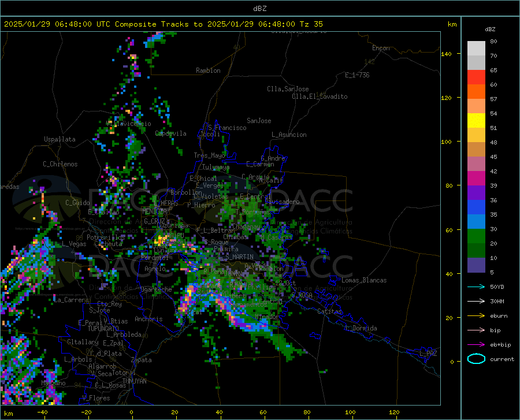Click the red 65 dBZ color swatch
This screenshot has height=420, width=520.
click(x=476, y=77)
